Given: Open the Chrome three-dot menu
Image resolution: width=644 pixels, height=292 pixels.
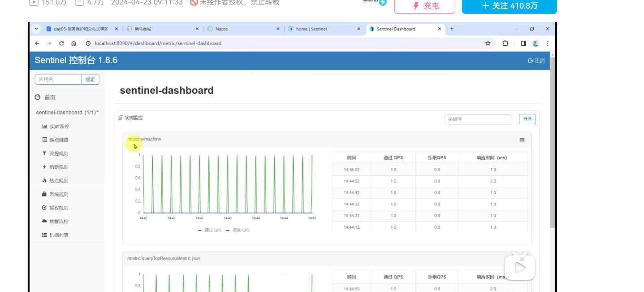Looking at the screenshot, I should 548,44.
